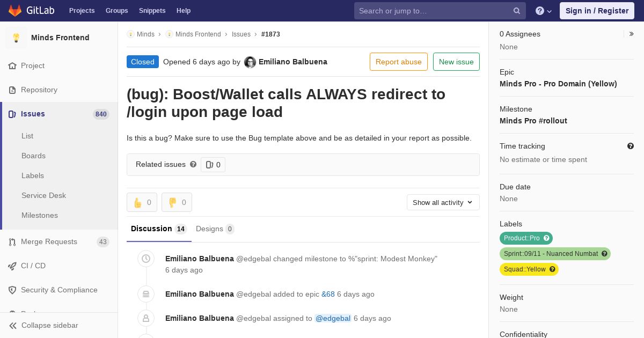644x338 pixels.
Task: Click the Sprint label help icon
Action: click(604, 254)
